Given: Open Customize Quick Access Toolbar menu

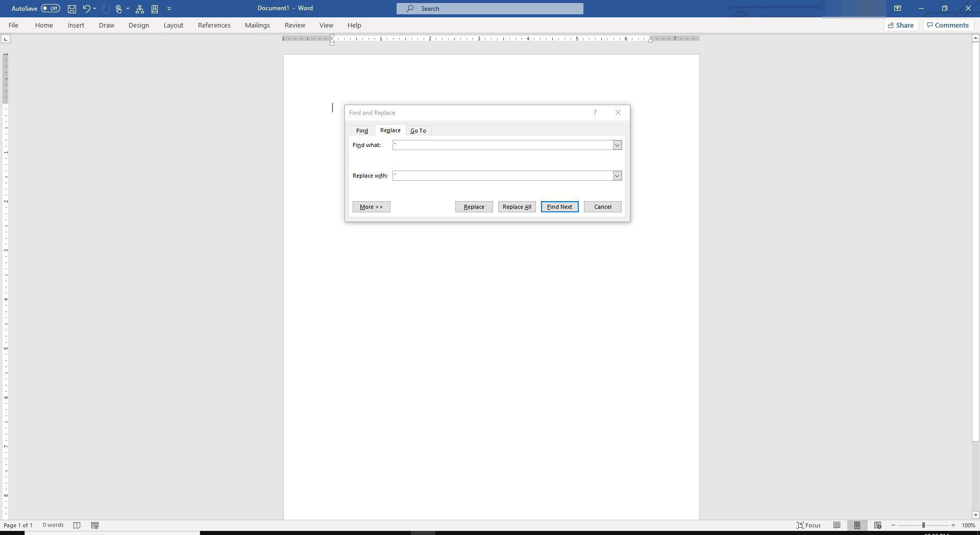Looking at the screenshot, I should pos(169,9).
